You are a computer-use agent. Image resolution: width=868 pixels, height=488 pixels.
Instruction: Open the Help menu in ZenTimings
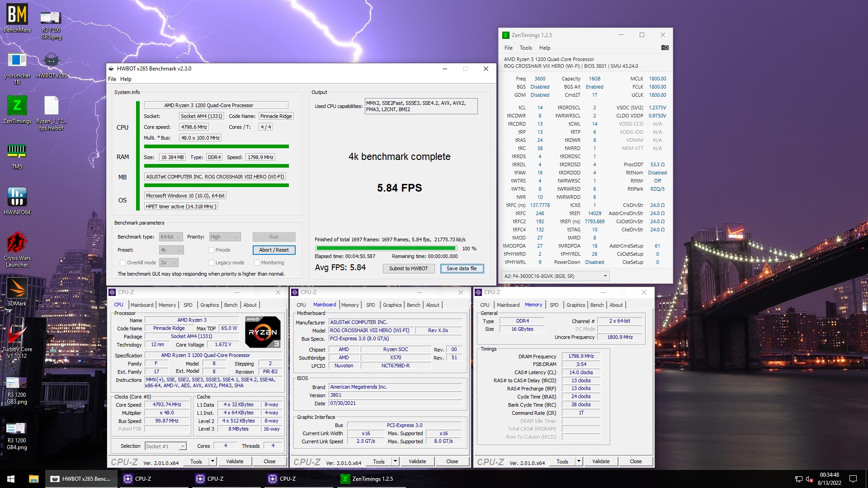pyautogui.click(x=545, y=48)
